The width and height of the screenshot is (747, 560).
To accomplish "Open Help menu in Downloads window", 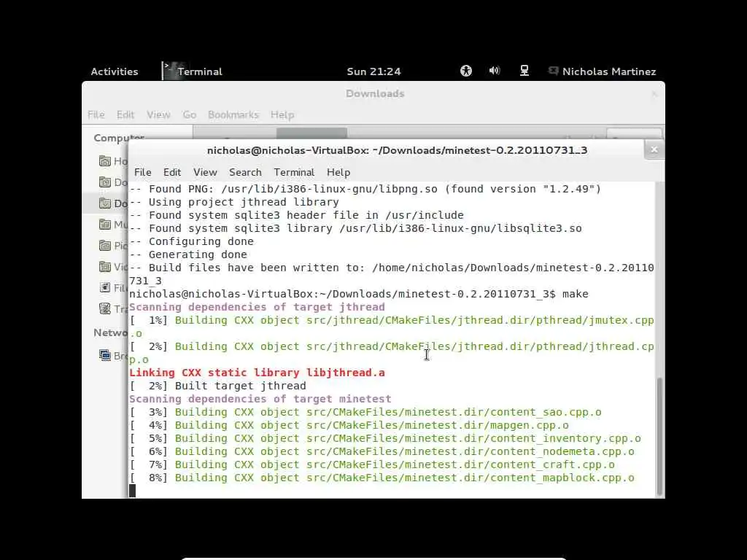I will (282, 114).
